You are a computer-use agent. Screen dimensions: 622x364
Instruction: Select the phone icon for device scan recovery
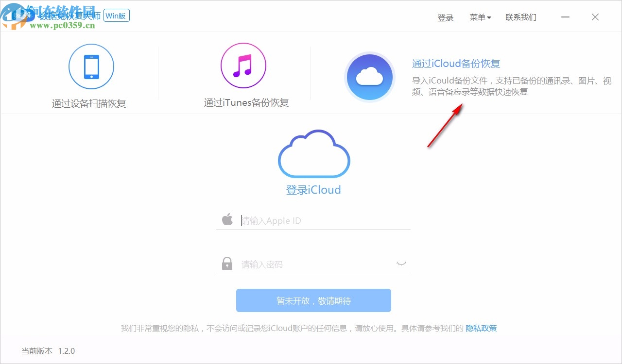[x=91, y=66]
